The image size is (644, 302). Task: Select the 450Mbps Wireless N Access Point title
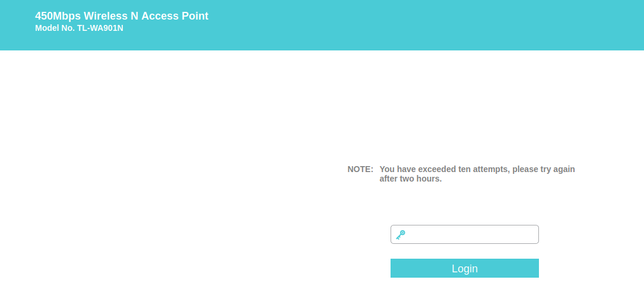tap(122, 16)
